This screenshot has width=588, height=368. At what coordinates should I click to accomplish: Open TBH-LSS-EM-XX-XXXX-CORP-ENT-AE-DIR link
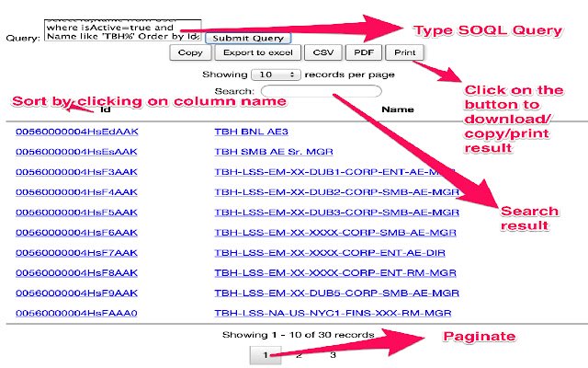(x=330, y=253)
